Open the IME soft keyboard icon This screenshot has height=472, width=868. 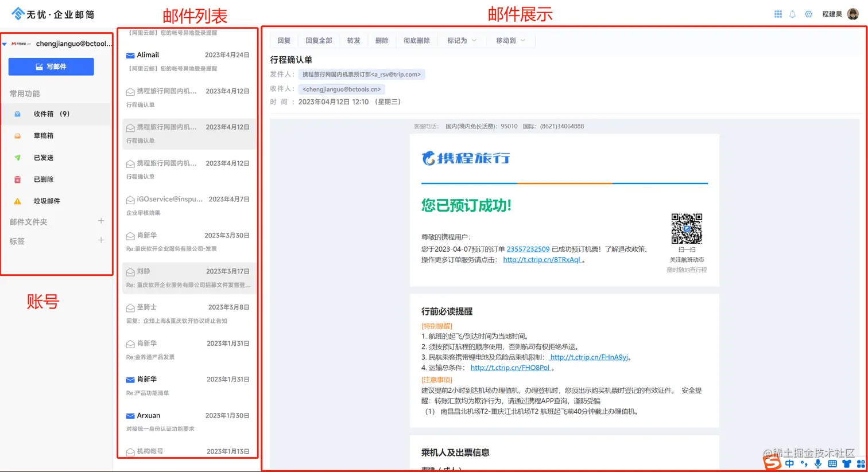pos(832,463)
